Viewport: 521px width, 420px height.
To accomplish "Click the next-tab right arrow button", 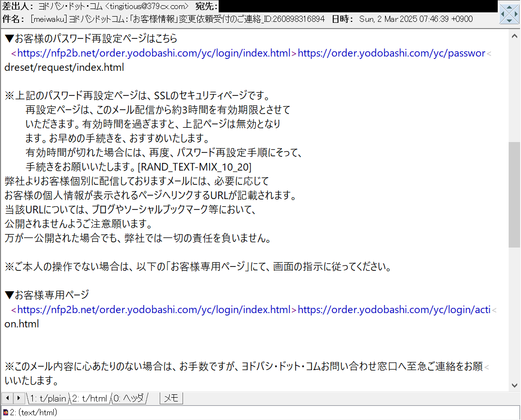I will tap(19, 398).
